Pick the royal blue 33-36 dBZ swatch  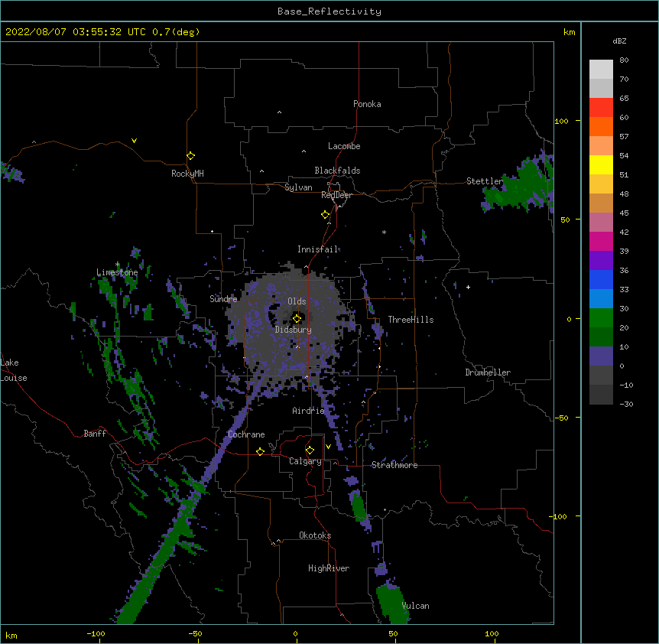click(601, 279)
